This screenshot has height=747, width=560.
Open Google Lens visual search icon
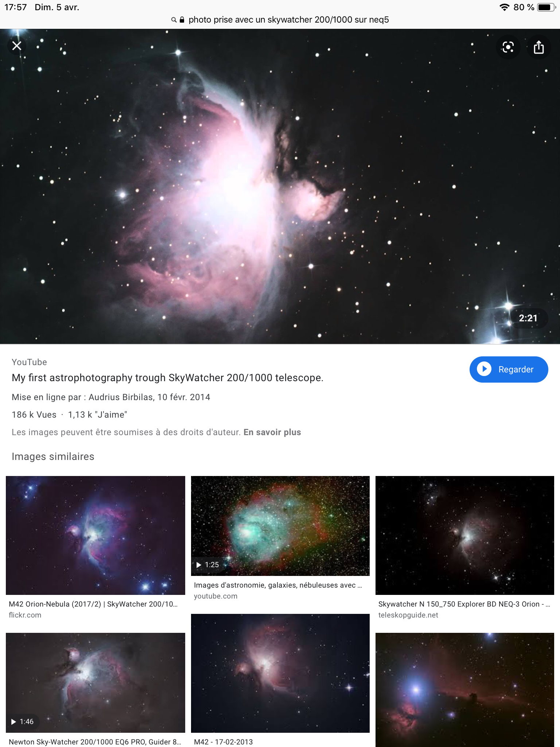[508, 47]
